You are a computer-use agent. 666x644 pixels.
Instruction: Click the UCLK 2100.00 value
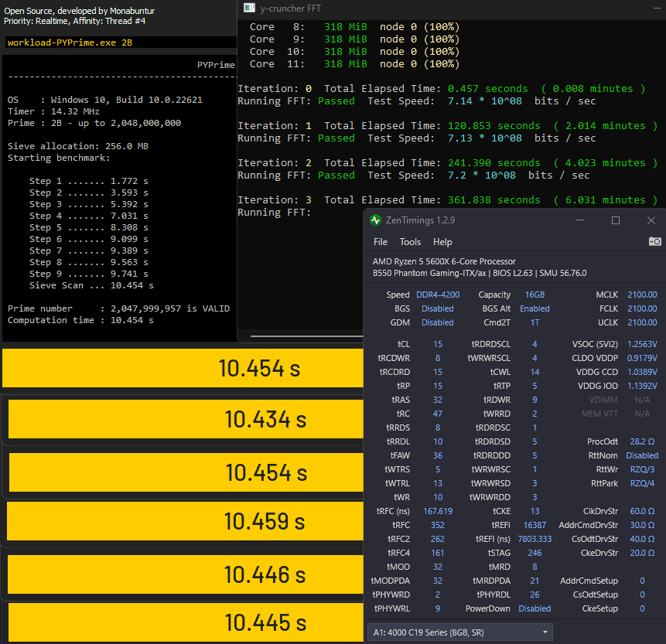(642, 322)
